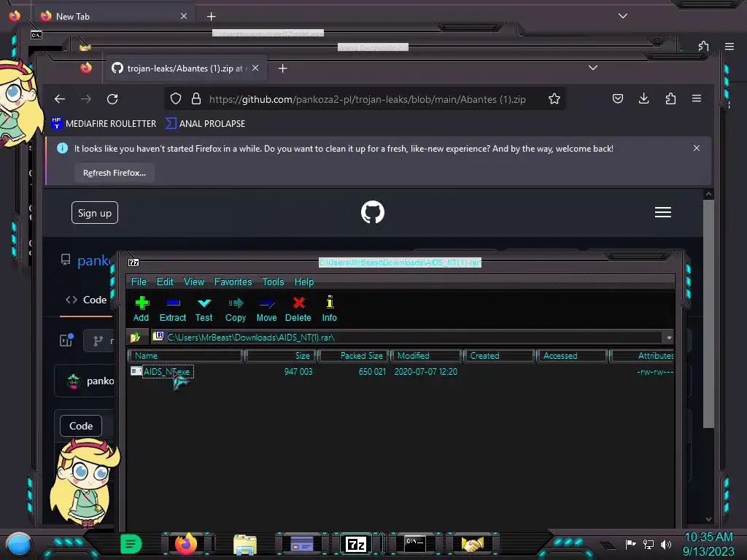Sort by Packed Size column

354,356
